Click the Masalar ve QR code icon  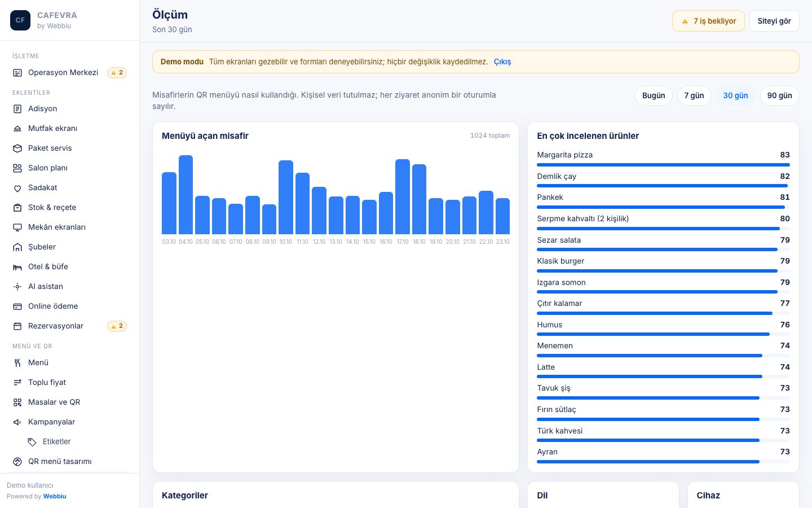click(x=17, y=402)
